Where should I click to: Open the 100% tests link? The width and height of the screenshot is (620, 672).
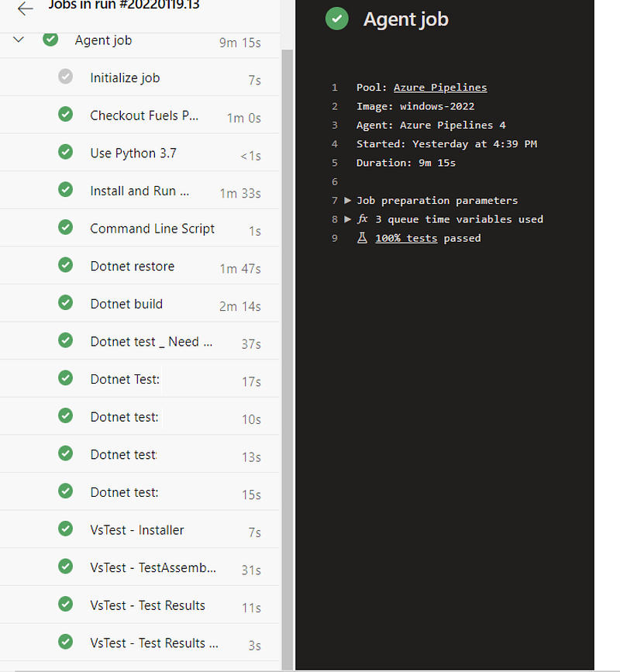pos(406,238)
